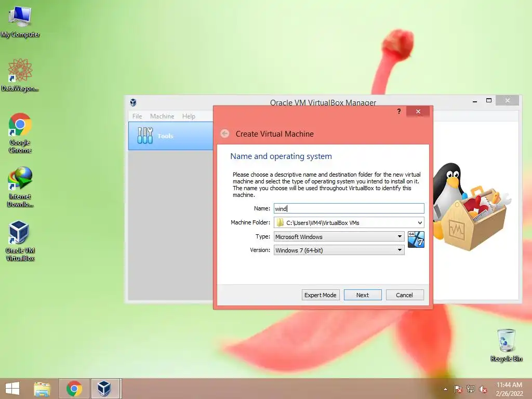
Task: Select Tools in VirtualBox Manager sidebar
Action: [x=170, y=136]
